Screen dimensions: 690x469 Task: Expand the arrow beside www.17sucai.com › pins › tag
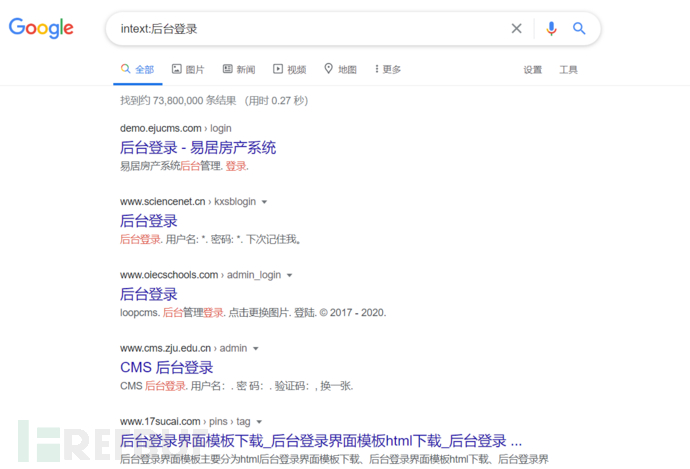coord(259,422)
